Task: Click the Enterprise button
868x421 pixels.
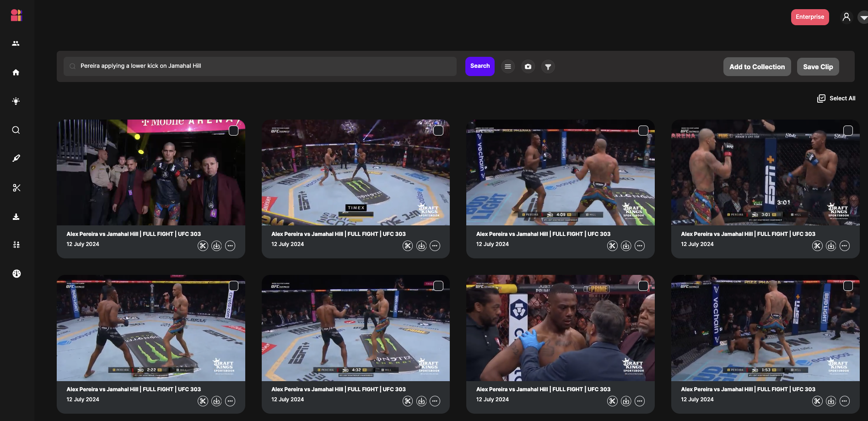Action: pos(810,16)
